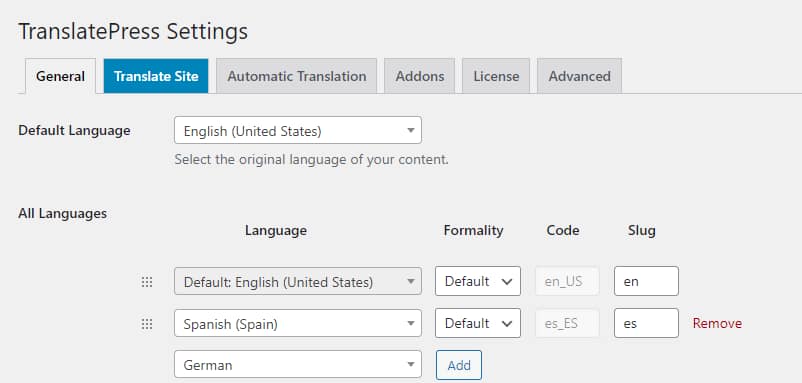This screenshot has height=383, width=802.
Task: Edit the 'en' slug field
Action: coord(647,281)
